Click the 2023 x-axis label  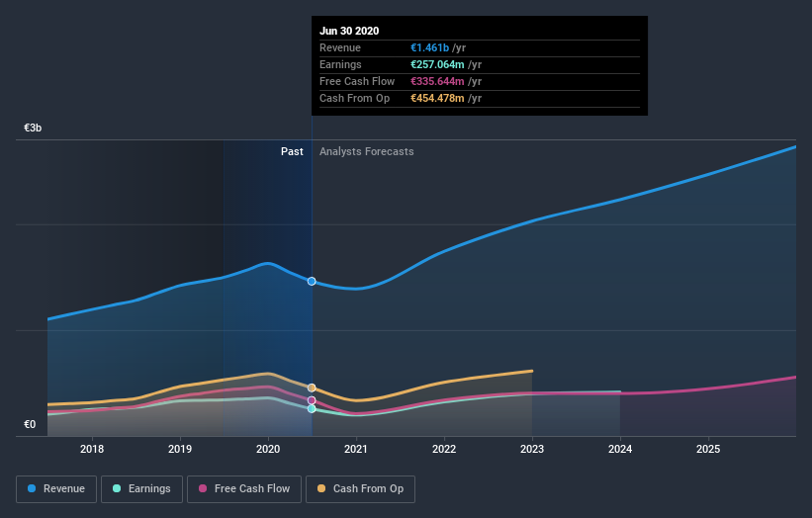(532, 449)
